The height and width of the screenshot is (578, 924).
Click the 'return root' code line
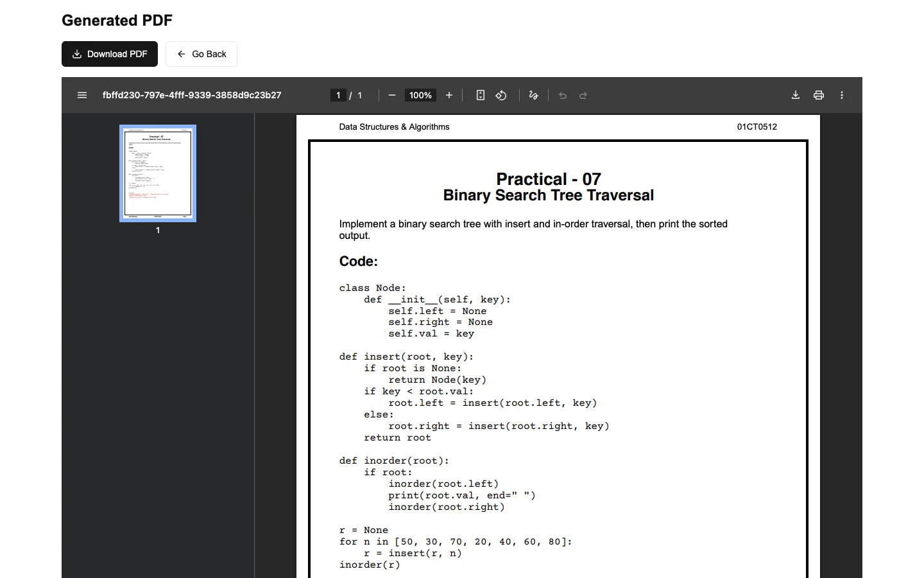[397, 438]
